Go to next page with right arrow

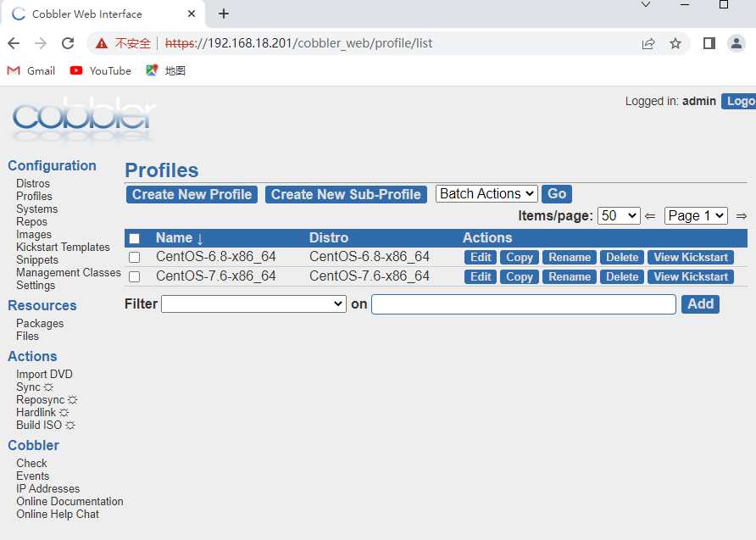point(741,216)
